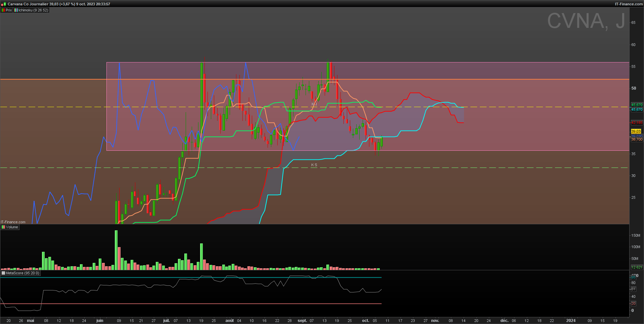Screen dimensions: 644x324
Task: Click the 'nov.' month on date axis
Action: pos(435,321)
